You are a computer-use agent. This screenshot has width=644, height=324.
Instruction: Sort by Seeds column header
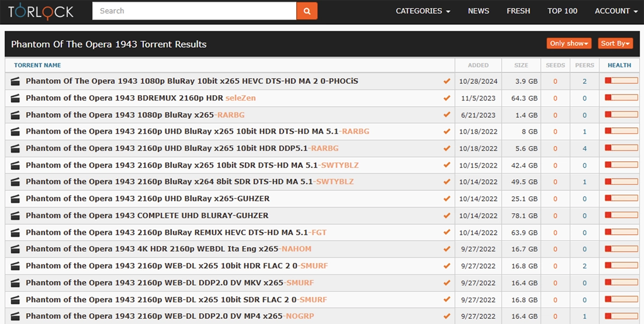pyautogui.click(x=555, y=65)
